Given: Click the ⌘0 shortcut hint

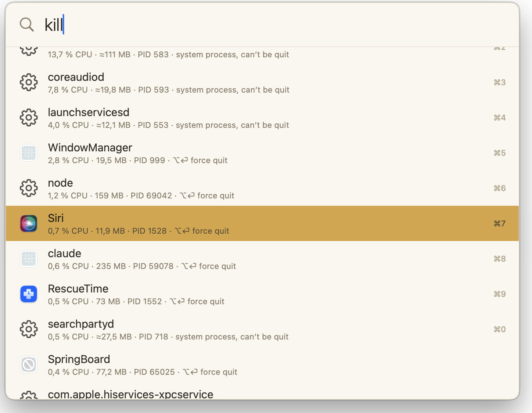Looking at the screenshot, I should pos(500,329).
